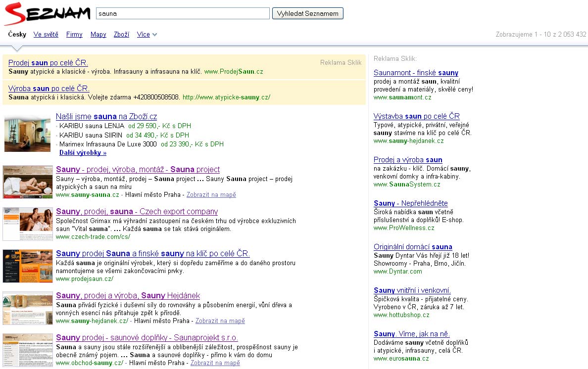The image size is (588, 369).
Task: Visit www.ProWellness.cz sidebar URL
Action: [x=404, y=228]
